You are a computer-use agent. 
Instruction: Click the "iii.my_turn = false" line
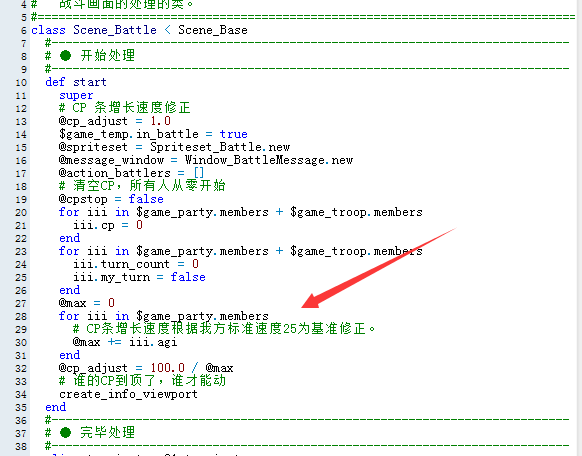click(139, 277)
